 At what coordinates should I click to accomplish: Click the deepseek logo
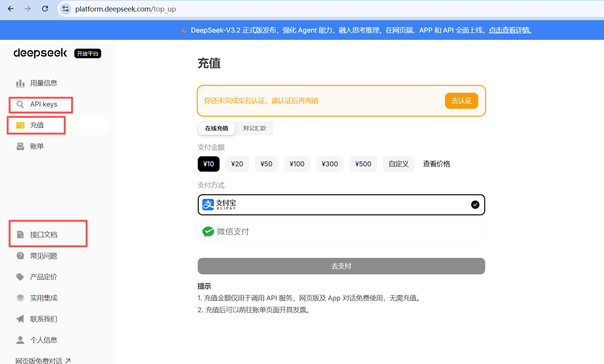tap(40, 53)
